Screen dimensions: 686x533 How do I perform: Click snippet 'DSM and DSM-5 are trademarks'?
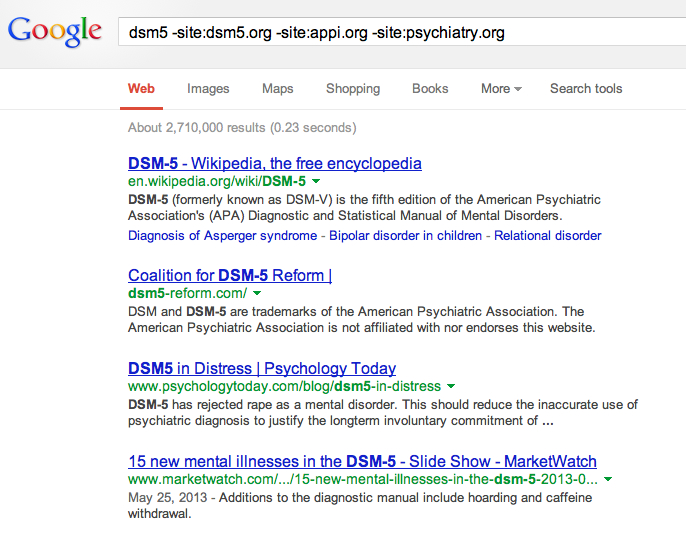(x=362, y=319)
